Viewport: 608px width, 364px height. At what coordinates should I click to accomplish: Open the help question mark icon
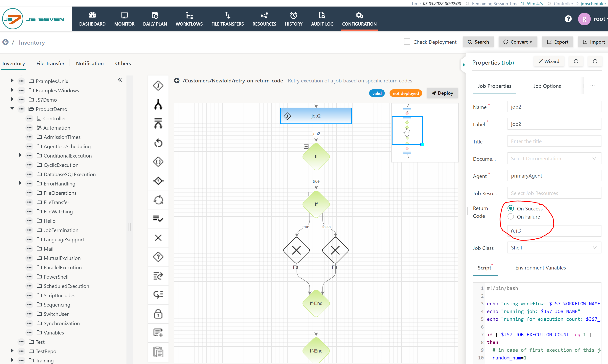point(568,19)
